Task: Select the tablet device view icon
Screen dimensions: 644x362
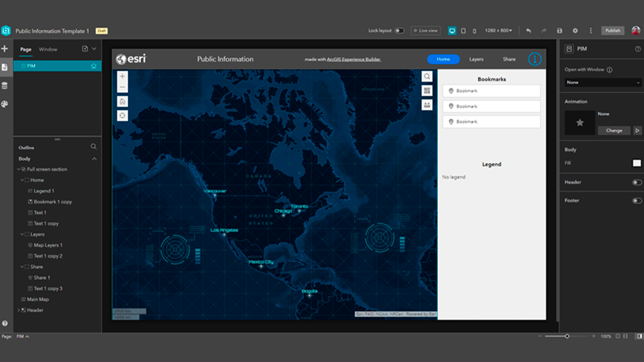Action: click(463, 31)
